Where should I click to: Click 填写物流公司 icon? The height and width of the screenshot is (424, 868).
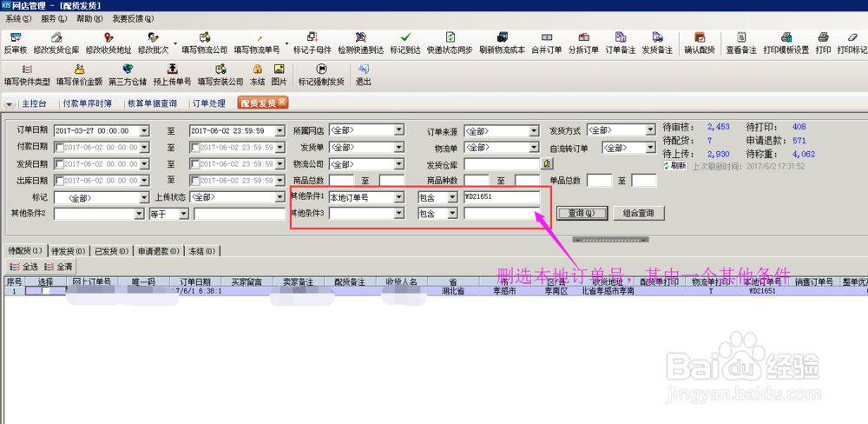[205, 37]
